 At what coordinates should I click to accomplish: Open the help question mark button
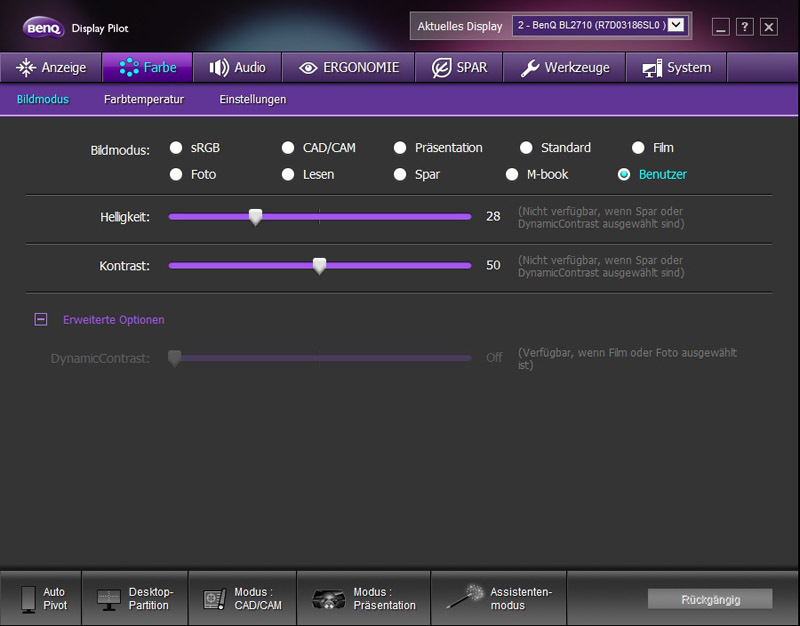click(744, 27)
